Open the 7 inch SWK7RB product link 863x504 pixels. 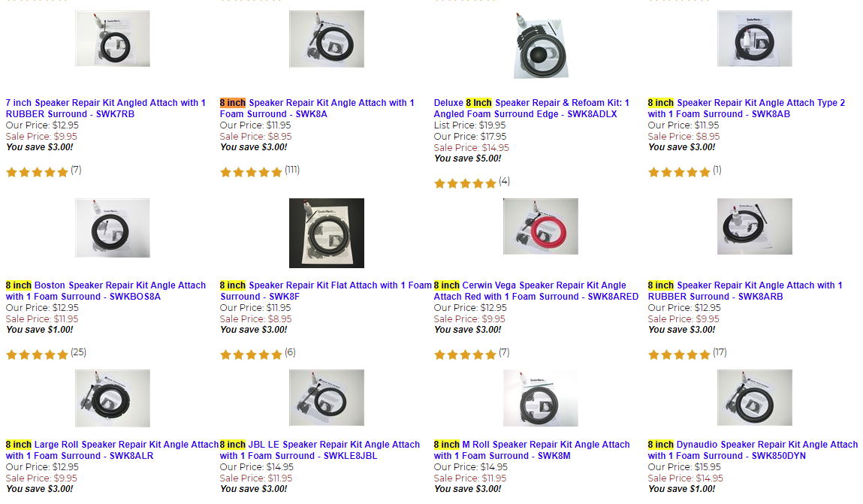pyautogui.click(x=105, y=108)
